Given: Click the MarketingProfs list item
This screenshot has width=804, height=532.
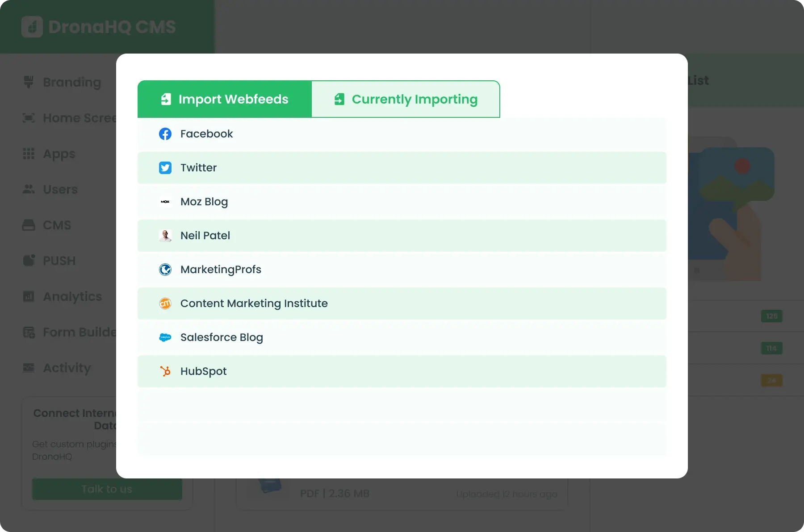Looking at the screenshot, I should pyautogui.click(x=221, y=270).
